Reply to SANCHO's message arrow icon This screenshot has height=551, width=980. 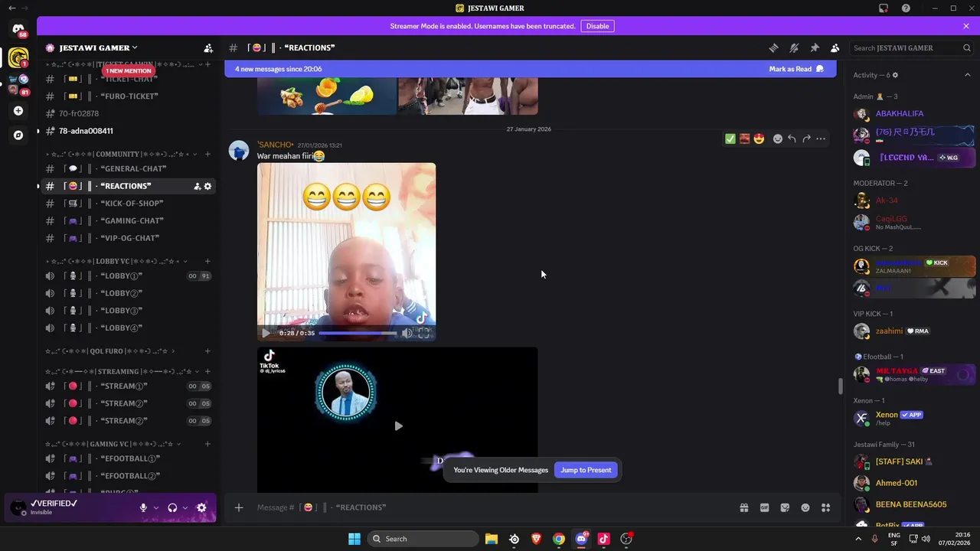pyautogui.click(x=792, y=139)
